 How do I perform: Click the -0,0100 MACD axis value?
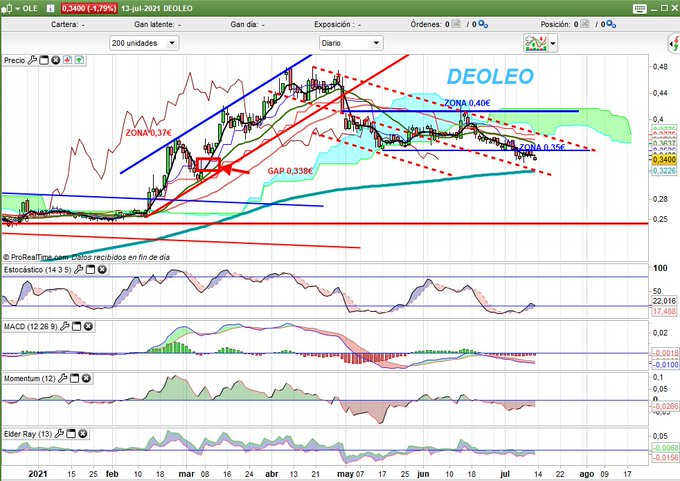(666, 364)
